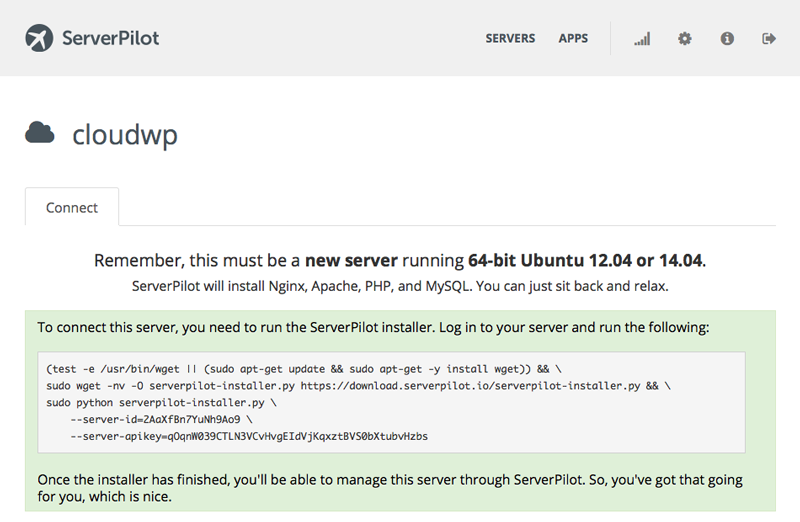Viewport: 800px width, 522px height.
Task: Click the sudo wget download command line
Action: point(358,386)
